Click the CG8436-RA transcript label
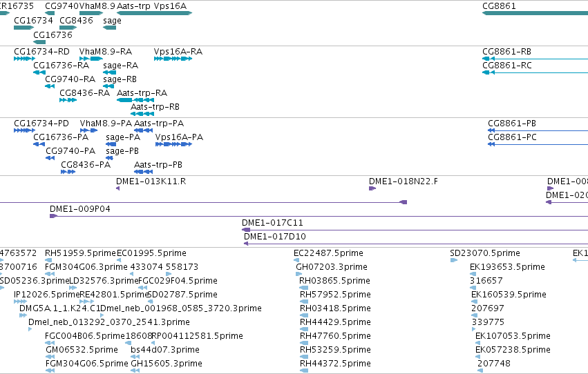 pos(85,93)
